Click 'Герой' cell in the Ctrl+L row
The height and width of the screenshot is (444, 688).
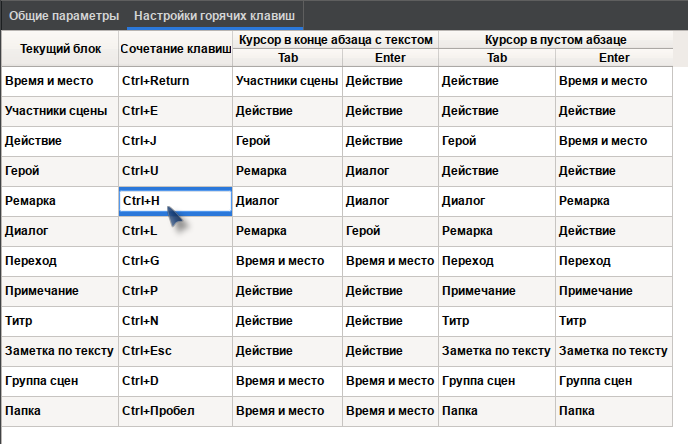[391, 231]
